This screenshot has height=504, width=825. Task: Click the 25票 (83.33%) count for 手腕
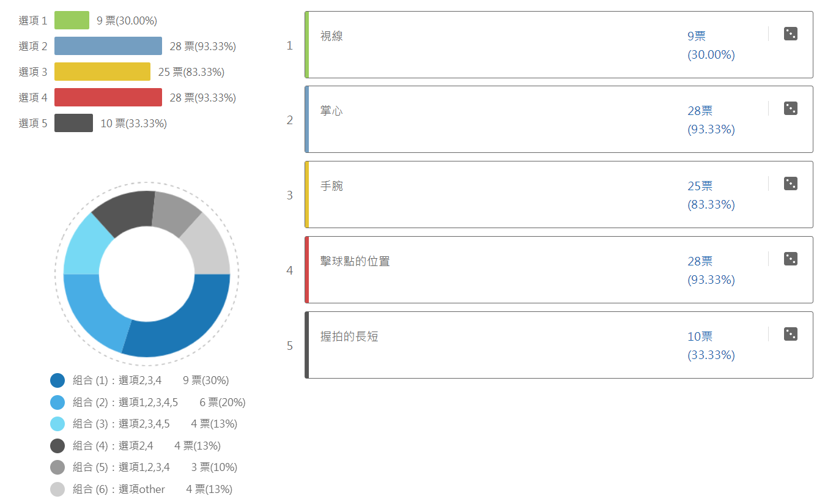[711, 195]
